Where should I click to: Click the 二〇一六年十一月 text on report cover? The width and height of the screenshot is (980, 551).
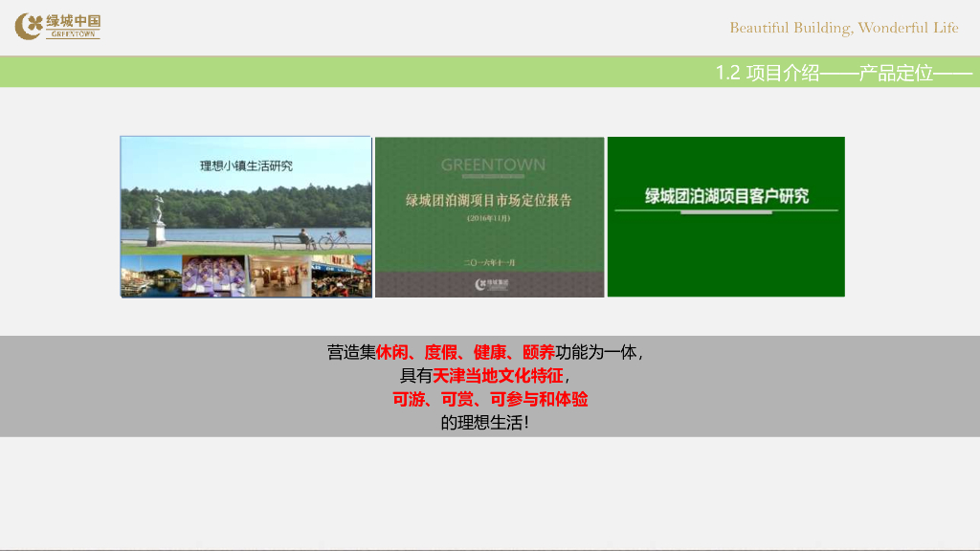489,262
